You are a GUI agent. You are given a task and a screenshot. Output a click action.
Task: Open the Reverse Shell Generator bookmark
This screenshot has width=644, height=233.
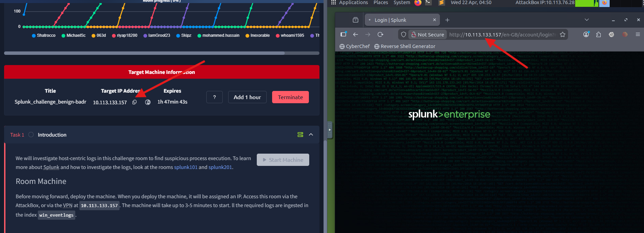405,46
